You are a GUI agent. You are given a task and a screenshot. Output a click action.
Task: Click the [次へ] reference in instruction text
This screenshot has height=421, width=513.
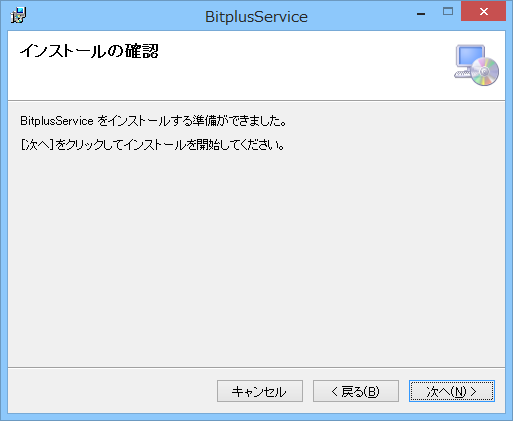point(37,145)
